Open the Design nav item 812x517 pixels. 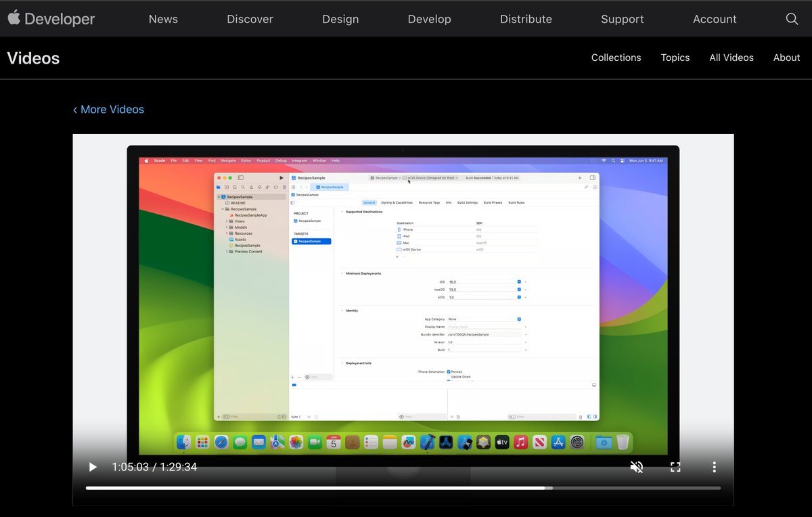click(x=340, y=19)
